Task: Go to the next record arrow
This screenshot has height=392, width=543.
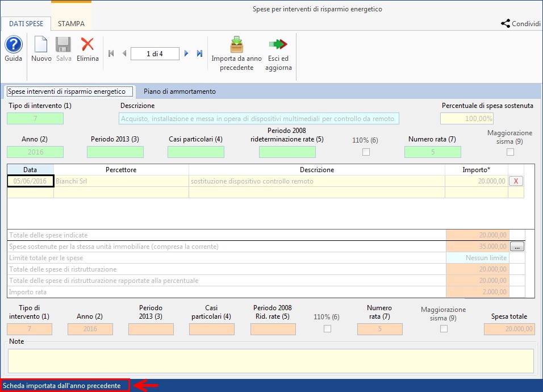Action: click(x=186, y=53)
